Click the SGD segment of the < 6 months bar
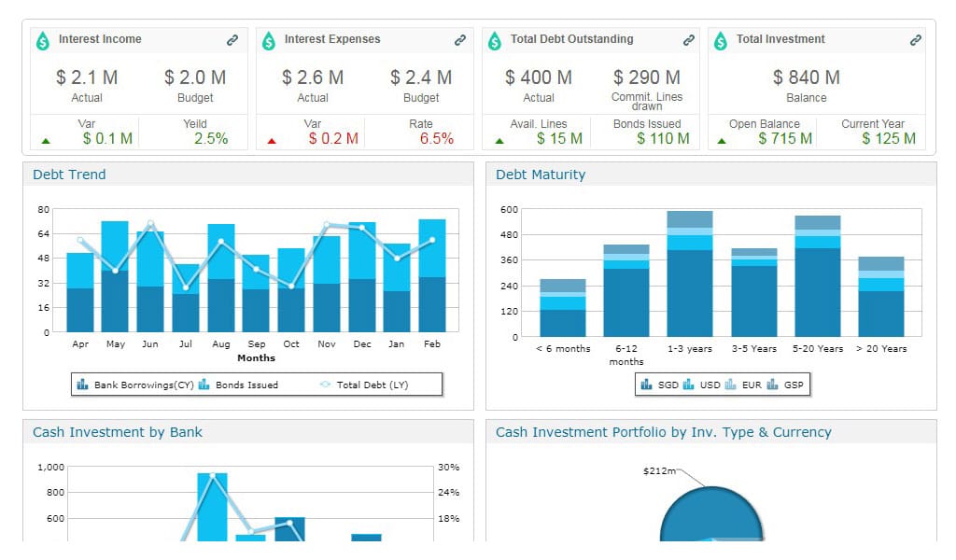Screen dimensions: 956x560 coord(563,323)
